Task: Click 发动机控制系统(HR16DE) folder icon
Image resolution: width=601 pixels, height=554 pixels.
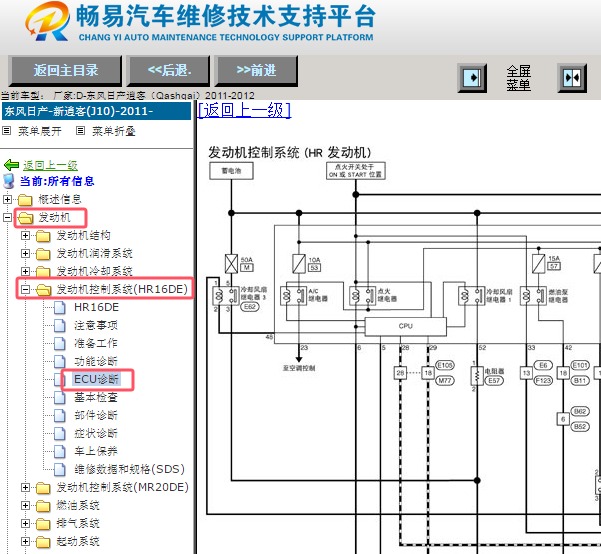Action: pos(43,290)
